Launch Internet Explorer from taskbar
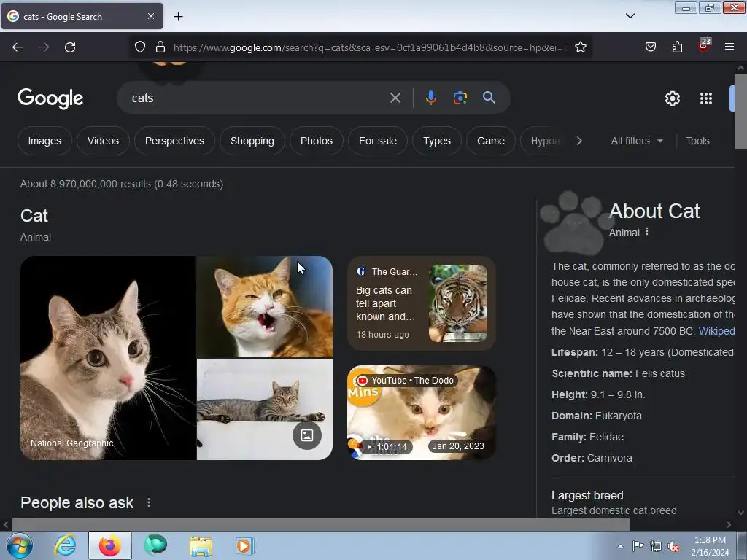This screenshot has width=747, height=560. [65, 545]
